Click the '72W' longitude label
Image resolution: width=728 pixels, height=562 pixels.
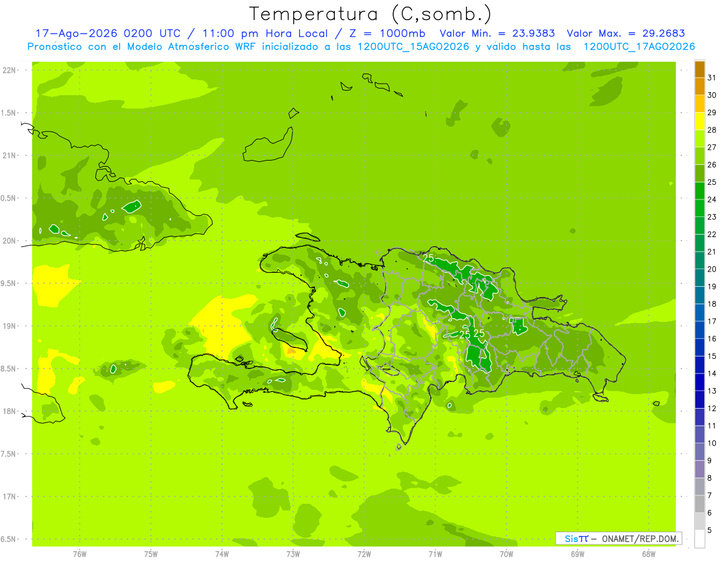pos(364,554)
